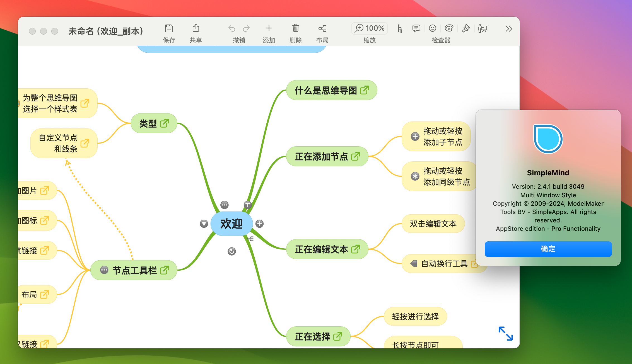Click the undo arrow in toolbar
This screenshot has width=632, height=364.
[x=232, y=28]
